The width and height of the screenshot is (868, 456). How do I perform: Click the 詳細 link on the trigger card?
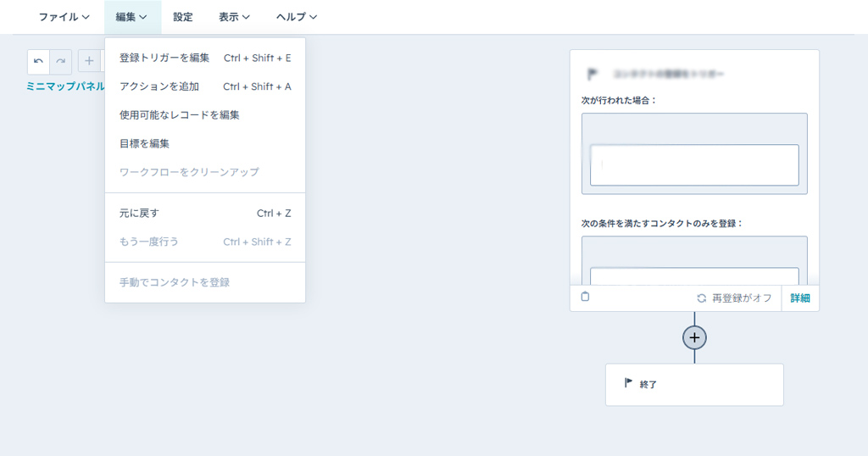[x=800, y=298]
